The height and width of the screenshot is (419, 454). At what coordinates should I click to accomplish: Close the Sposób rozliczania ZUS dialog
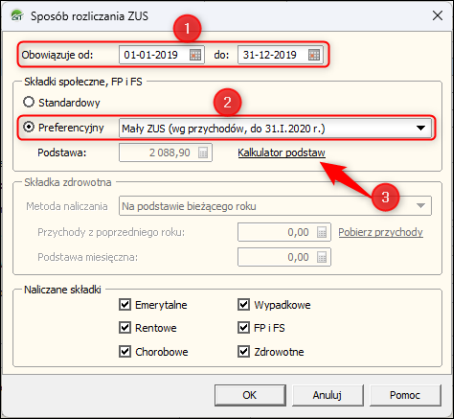[437, 15]
